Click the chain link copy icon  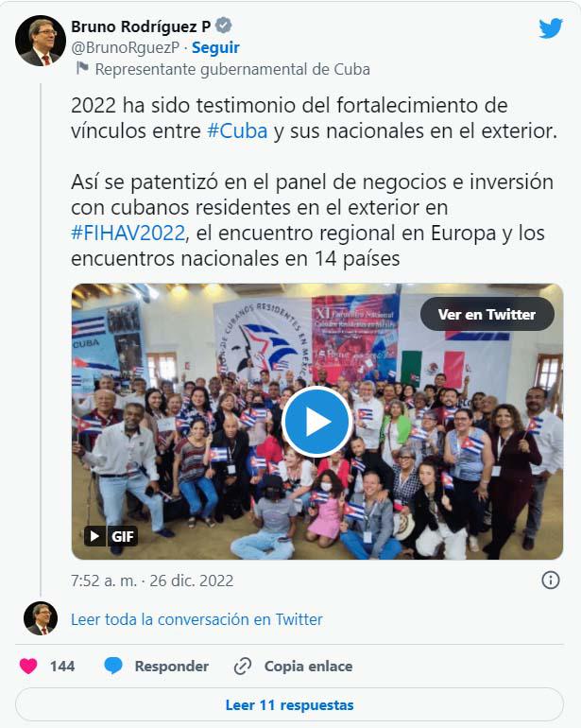pyautogui.click(x=242, y=667)
